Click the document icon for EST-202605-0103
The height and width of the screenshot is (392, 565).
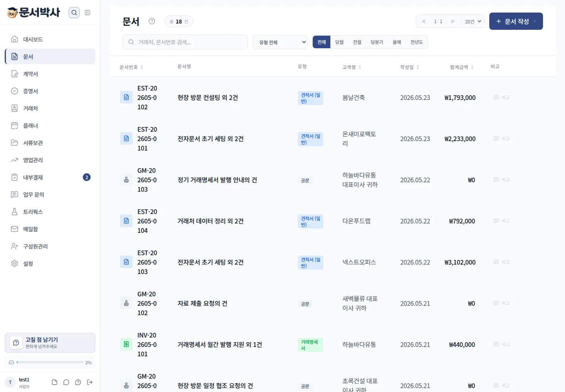pos(126,262)
